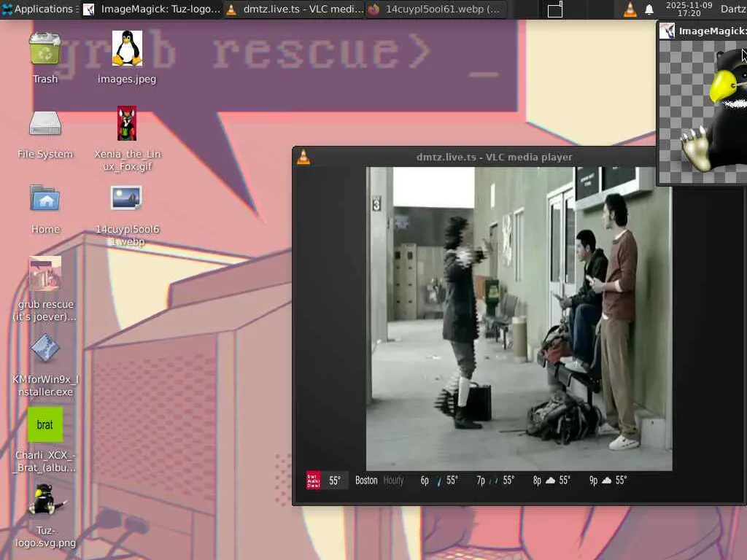Open the notification bell in the panel

click(x=649, y=9)
